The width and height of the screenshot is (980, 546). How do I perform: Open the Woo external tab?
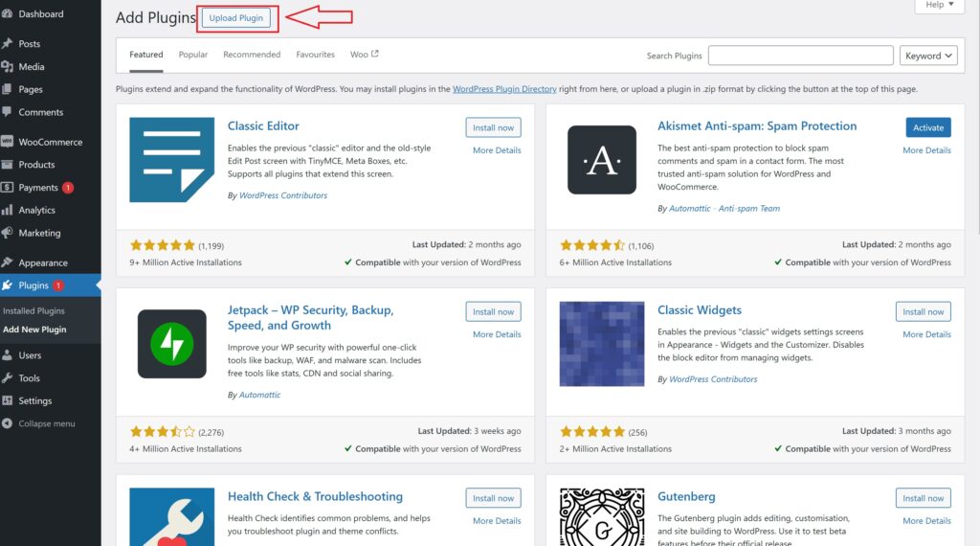click(364, 55)
